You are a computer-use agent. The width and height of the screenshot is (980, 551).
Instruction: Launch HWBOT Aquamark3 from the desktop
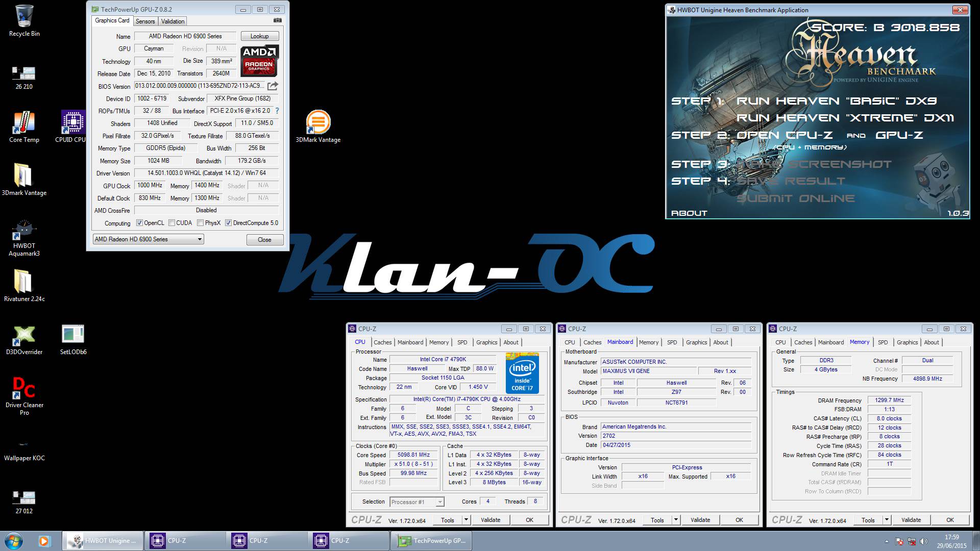(24, 237)
